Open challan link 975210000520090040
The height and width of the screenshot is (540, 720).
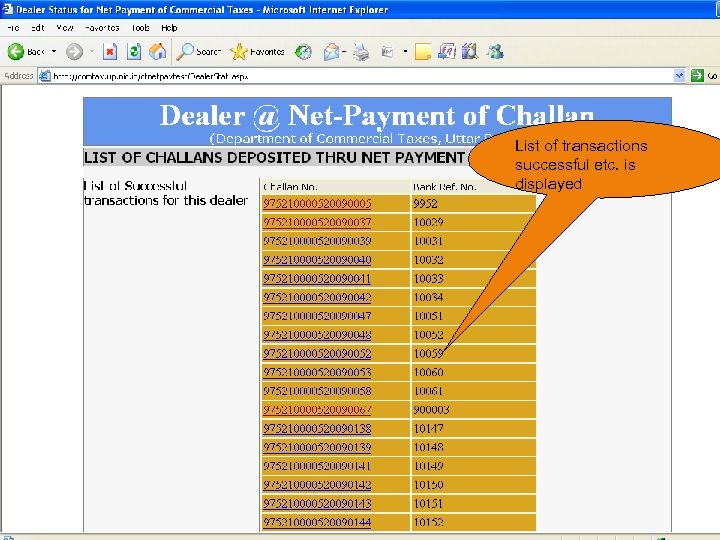point(317,260)
